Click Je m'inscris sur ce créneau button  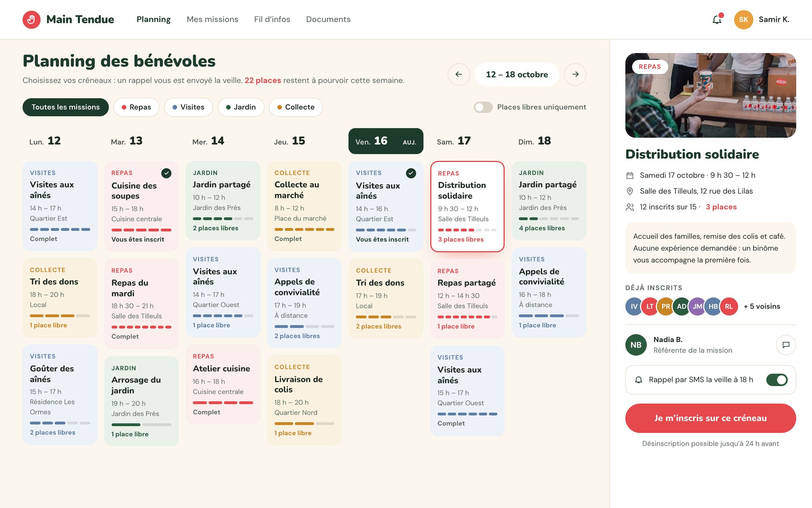(710, 418)
